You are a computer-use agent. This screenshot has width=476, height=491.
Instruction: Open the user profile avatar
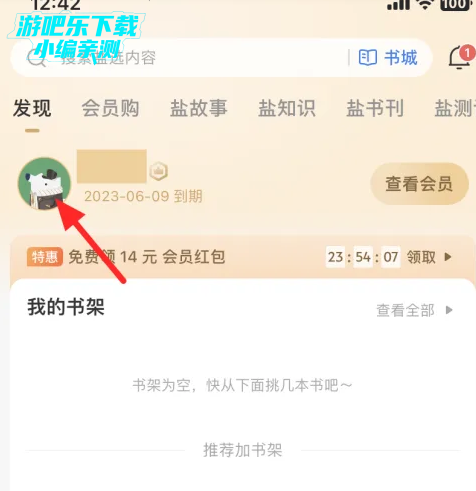(x=44, y=184)
